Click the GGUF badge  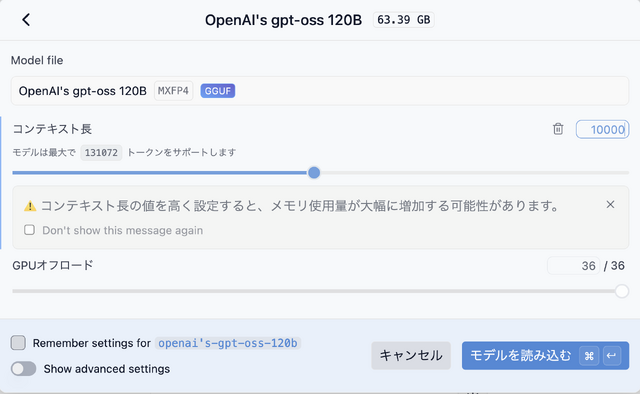(x=218, y=91)
